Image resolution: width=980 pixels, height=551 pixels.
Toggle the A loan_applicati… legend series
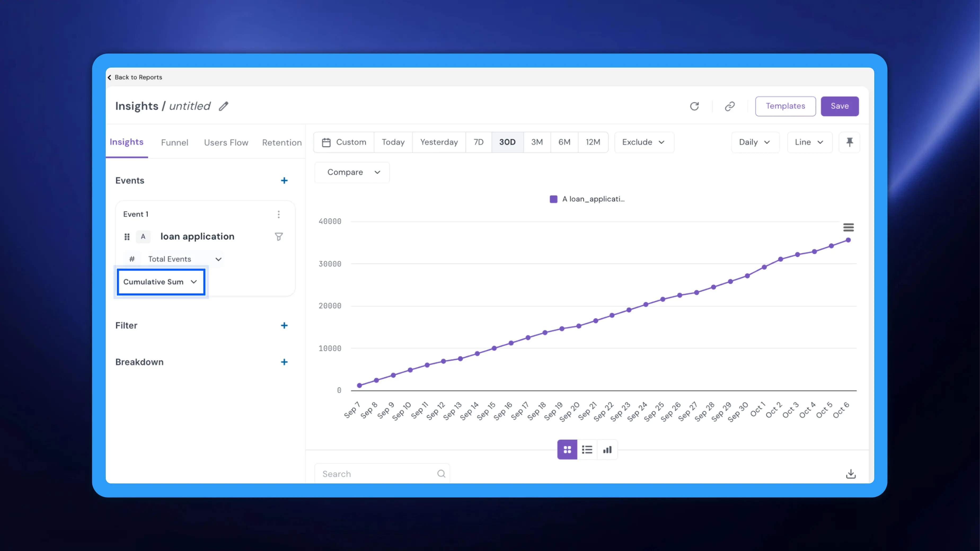pos(587,199)
